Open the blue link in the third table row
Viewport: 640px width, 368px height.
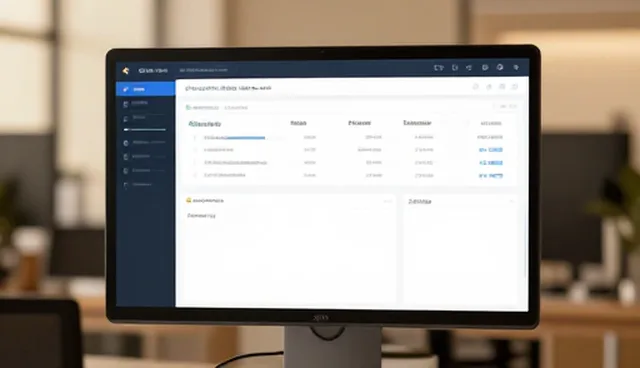[x=491, y=163]
